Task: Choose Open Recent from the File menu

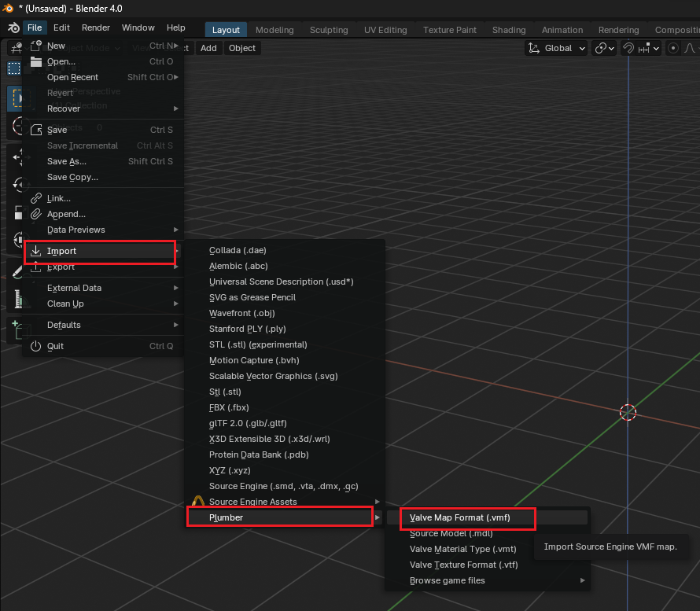Action: (x=103, y=77)
